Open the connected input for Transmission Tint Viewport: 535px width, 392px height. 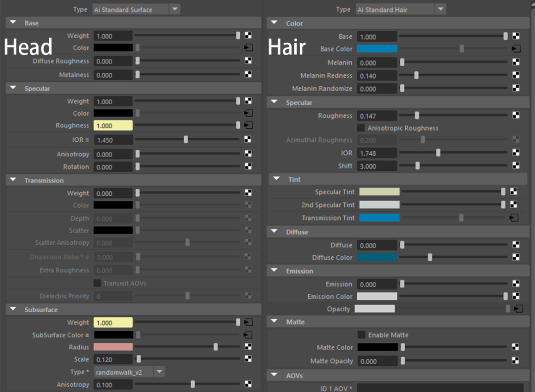[x=514, y=218]
